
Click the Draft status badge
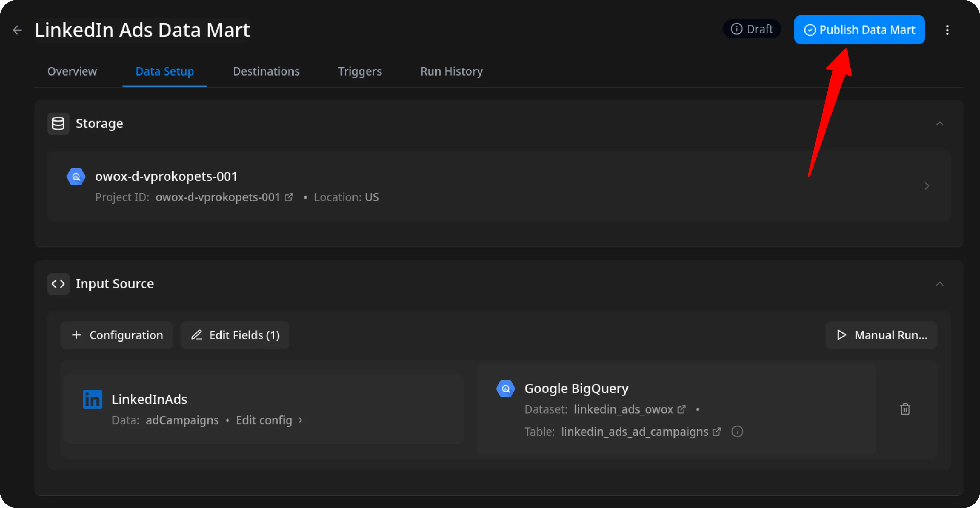coord(752,29)
